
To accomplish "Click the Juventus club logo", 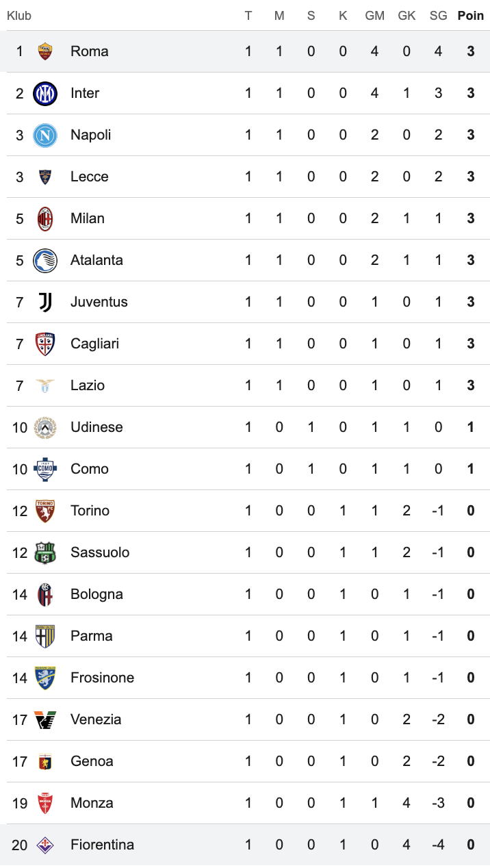I will click(x=45, y=302).
